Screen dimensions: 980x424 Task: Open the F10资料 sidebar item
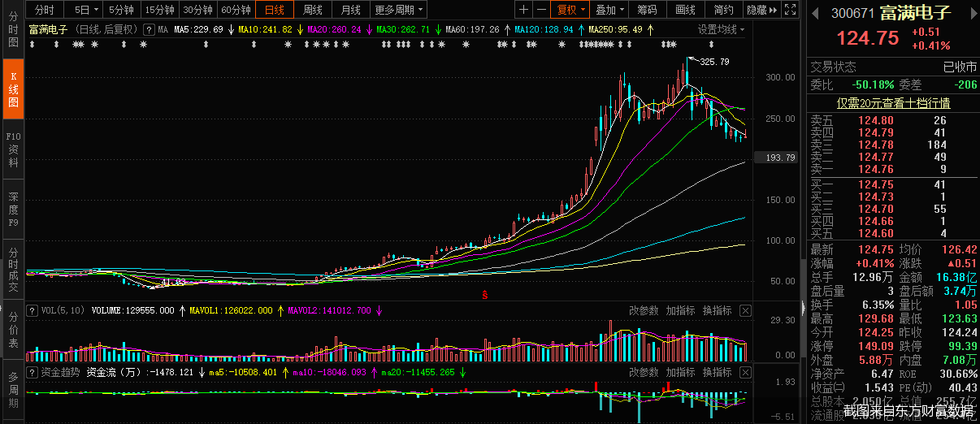pos(13,149)
